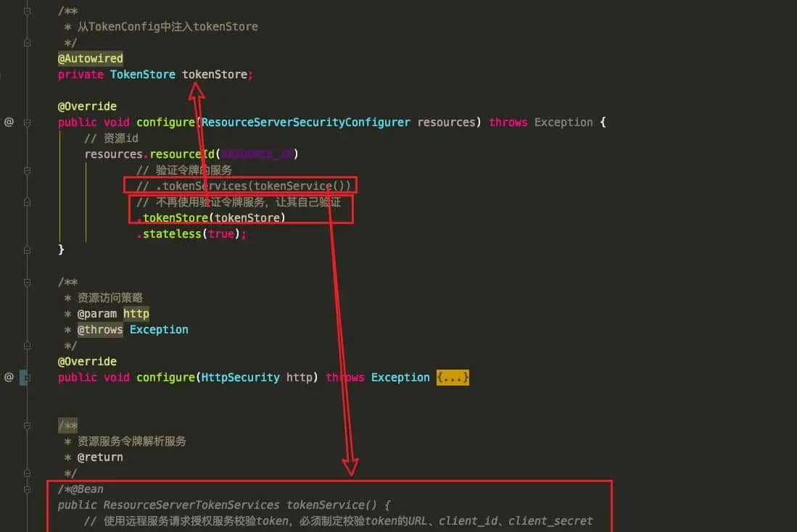Place cursor on .stateless(true) call

(x=191, y=234)
